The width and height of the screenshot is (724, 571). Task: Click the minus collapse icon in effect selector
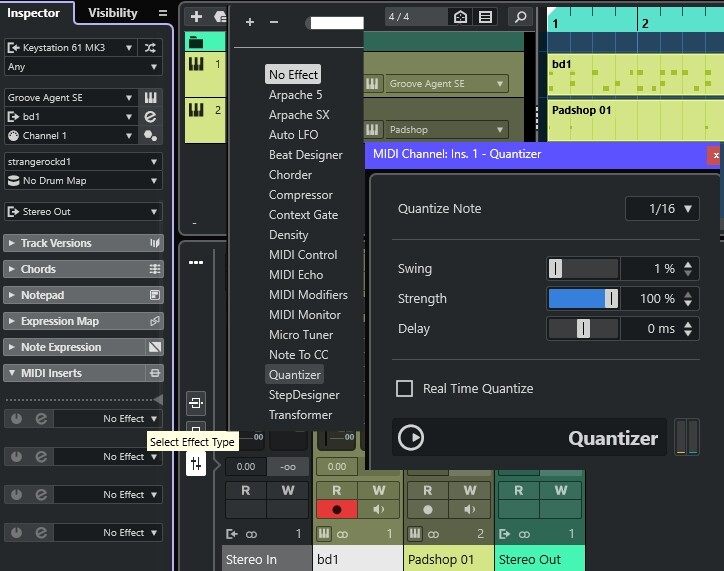274,22
